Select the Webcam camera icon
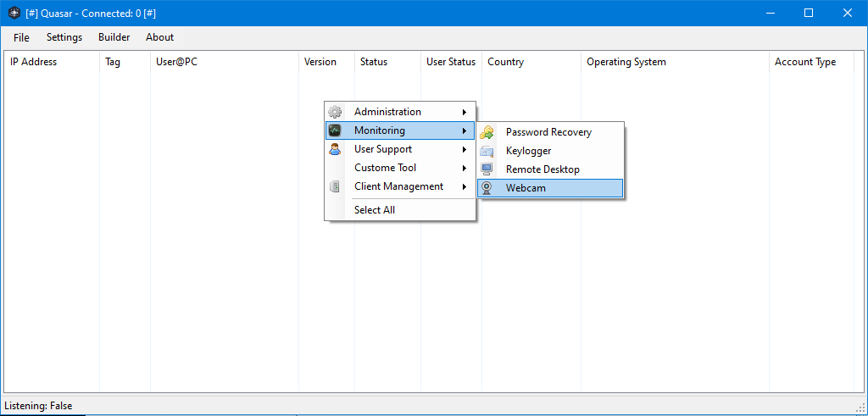This screenshot has height=416, width=868. click(x=487, y=188)
